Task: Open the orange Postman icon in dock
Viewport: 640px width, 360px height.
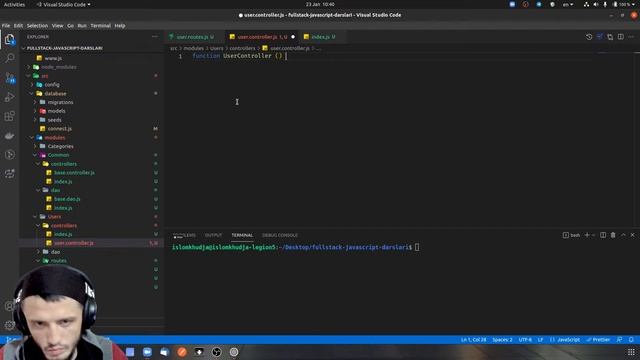Action: coord(182,352)
